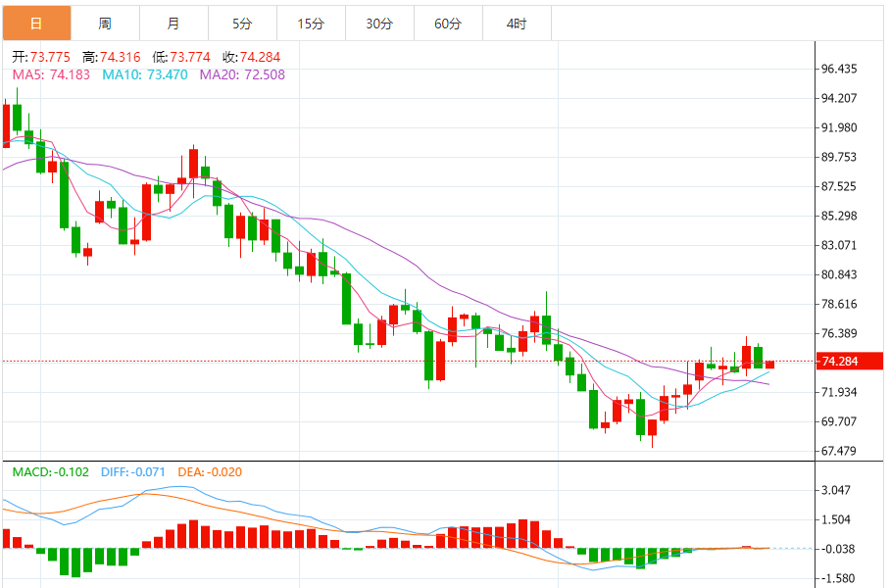
Task: Click the DEA: -0.020 label
Action: pos(210,472)
